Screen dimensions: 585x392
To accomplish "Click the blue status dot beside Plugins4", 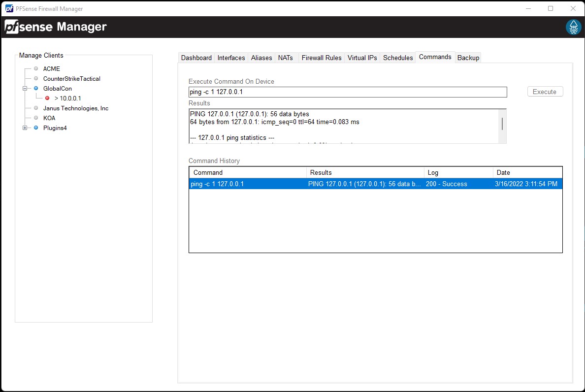I will (36, 128).
